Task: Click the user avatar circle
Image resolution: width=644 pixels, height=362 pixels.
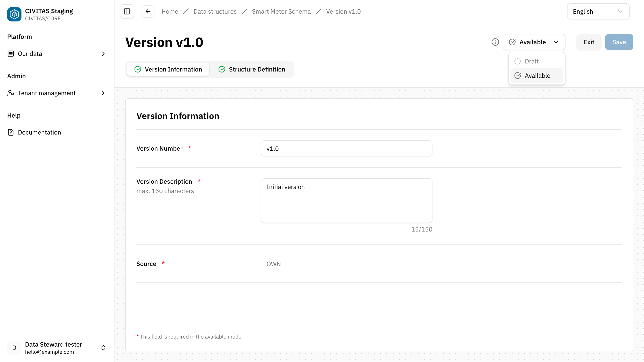Action: pos(14,347)
